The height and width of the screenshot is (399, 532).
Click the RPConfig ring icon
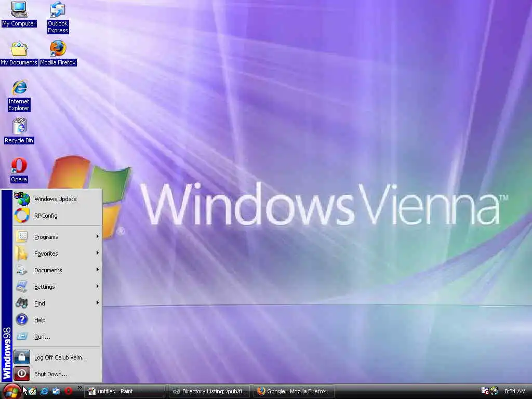22,216
